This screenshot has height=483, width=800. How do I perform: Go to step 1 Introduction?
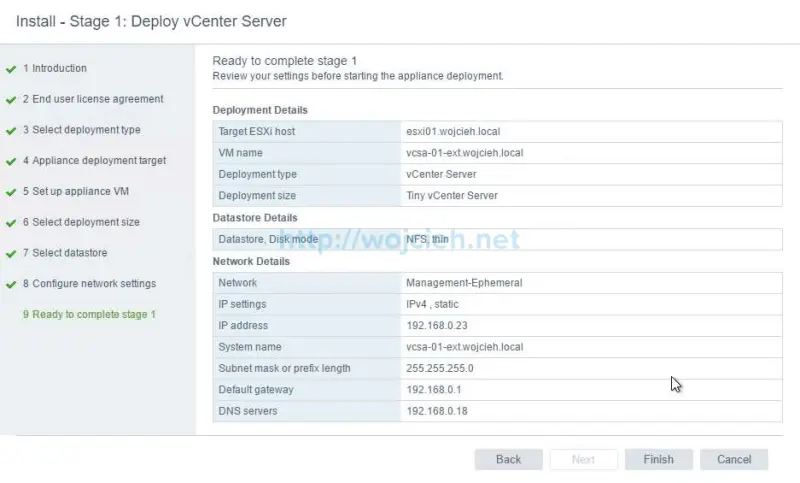pyautogui.click(x=55, y=68)
